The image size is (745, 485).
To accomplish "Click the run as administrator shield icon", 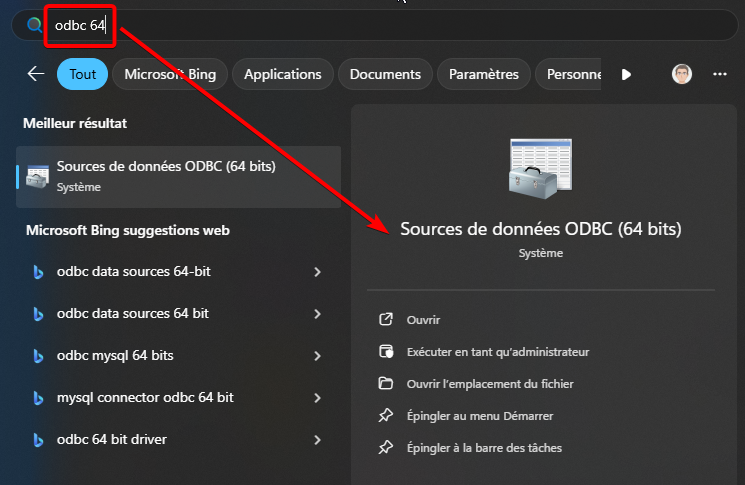I will (386, 352).
